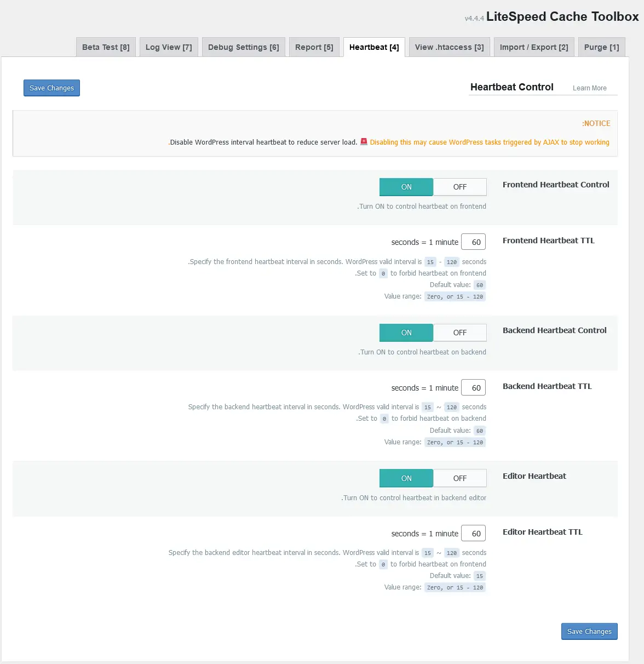
Task: Click the orange AJAX warning text
Action: [x=490, y=142]
